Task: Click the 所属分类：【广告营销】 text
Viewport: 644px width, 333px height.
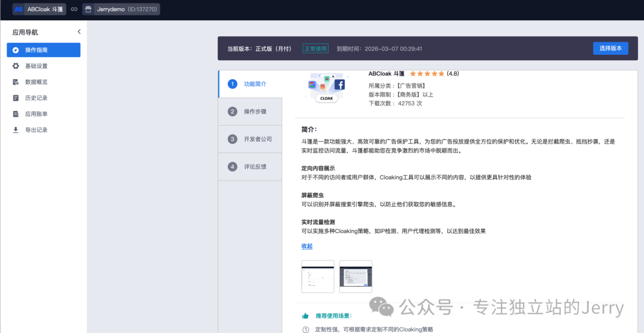Action: coord(397,86)
